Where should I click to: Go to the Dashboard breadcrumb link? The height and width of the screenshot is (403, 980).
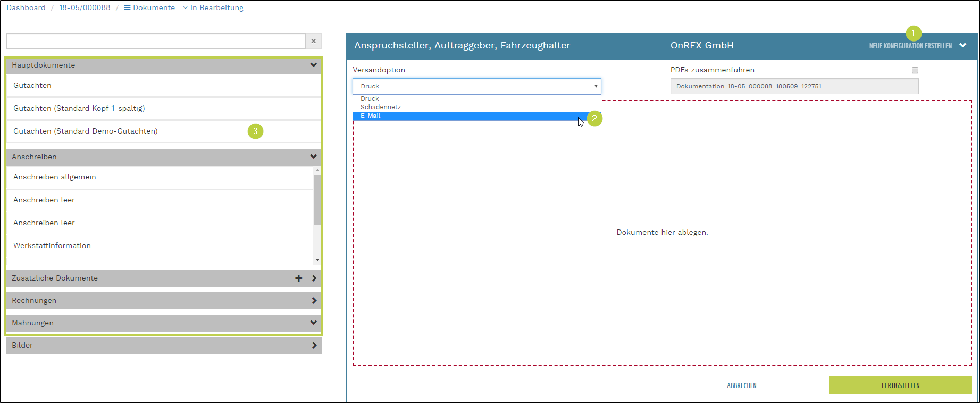click(26, 8)
